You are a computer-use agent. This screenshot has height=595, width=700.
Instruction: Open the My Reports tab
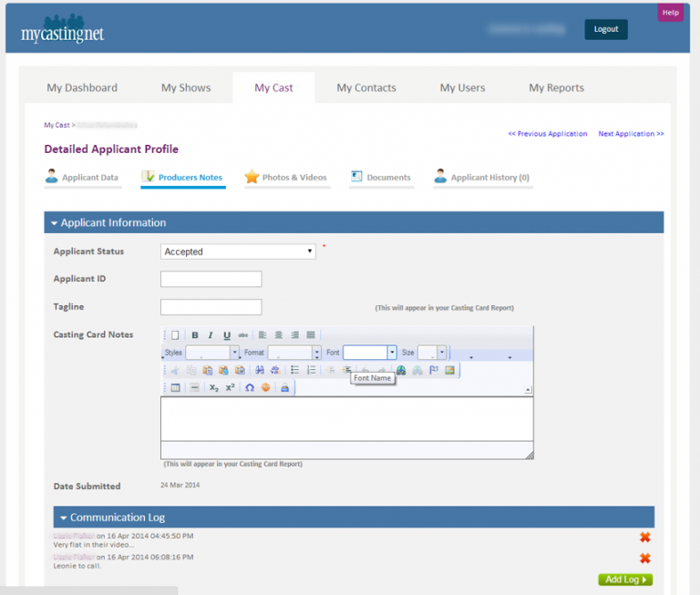click(556, 87)
